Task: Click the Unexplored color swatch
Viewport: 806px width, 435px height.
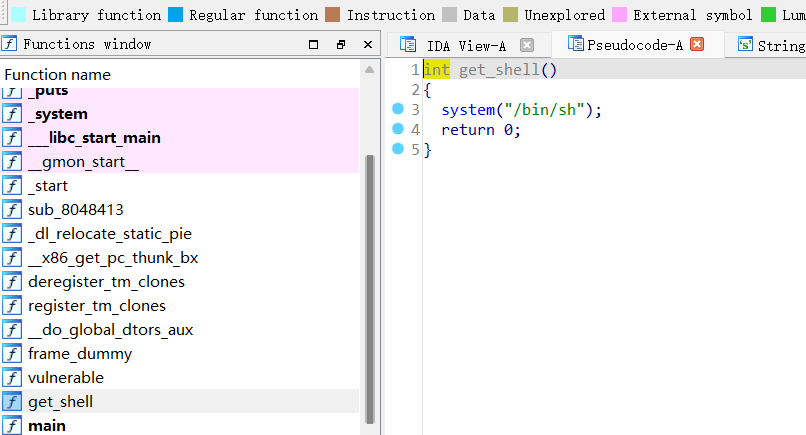Action: [510, 14]
